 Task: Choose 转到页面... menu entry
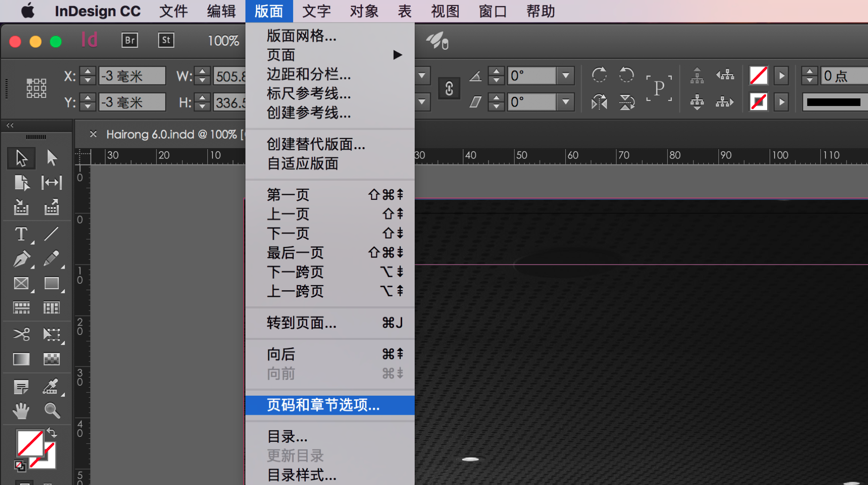click(330, 323)
